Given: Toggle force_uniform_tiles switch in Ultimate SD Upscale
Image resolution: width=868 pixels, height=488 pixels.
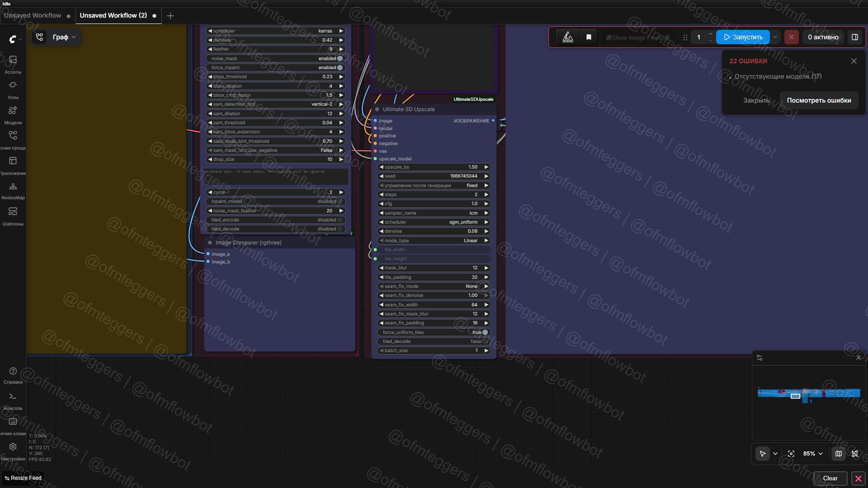Looking at the screenshot, I should click(485, 332).
